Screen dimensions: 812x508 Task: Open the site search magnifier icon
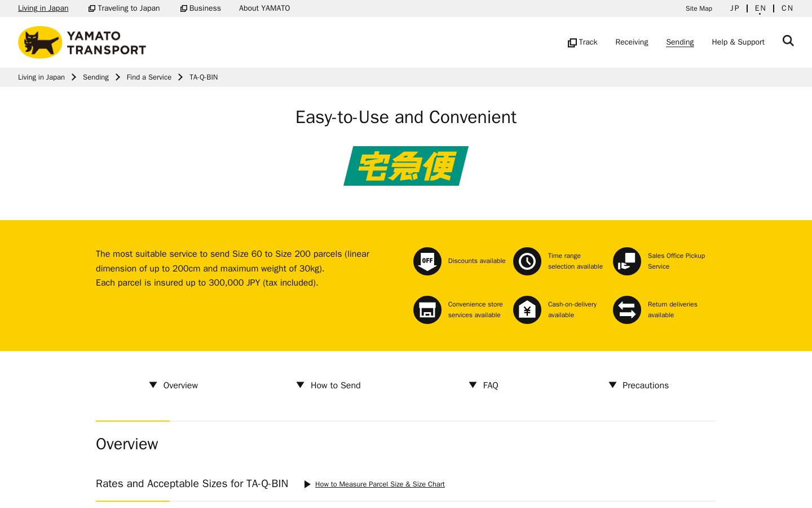[x=788, y=41]
